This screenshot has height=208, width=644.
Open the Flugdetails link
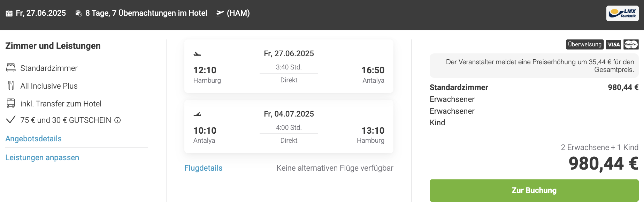(x=204, y=168)
